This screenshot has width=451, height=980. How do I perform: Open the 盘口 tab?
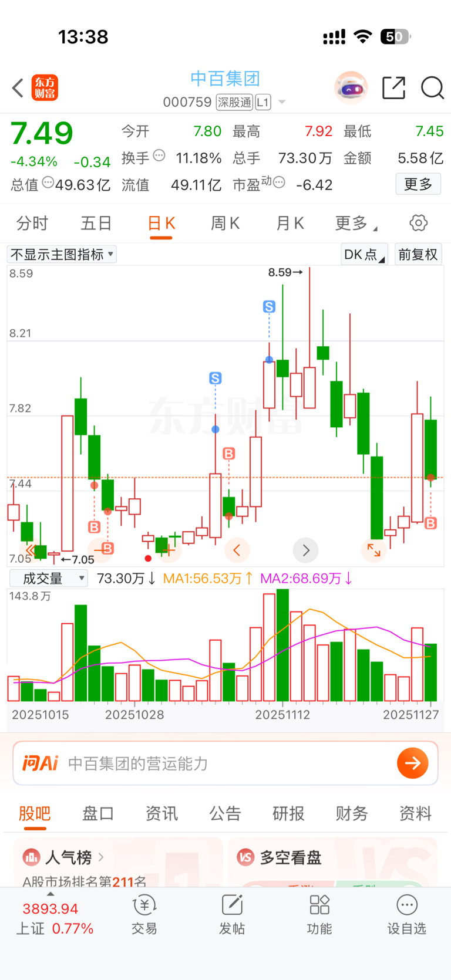98,813
